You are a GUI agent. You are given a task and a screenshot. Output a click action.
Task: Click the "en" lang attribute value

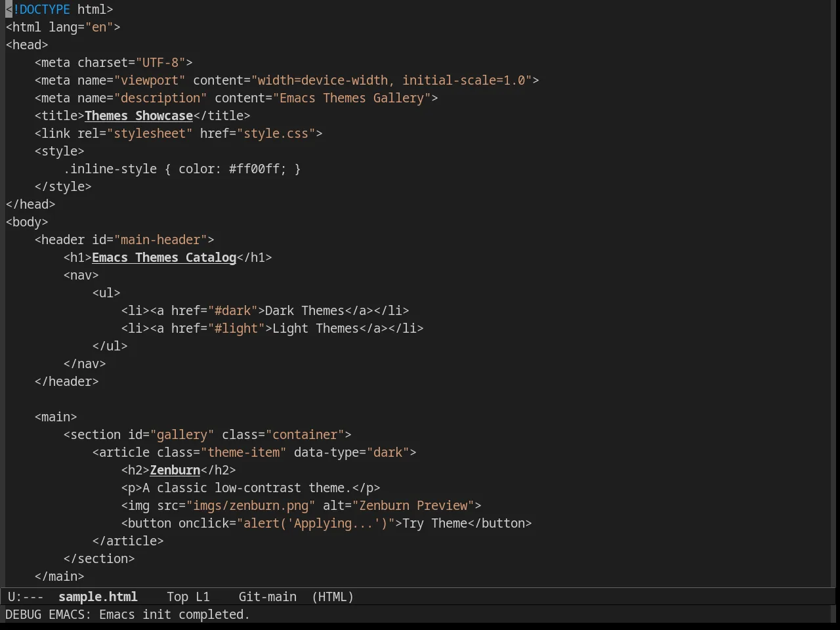point(99,27)
